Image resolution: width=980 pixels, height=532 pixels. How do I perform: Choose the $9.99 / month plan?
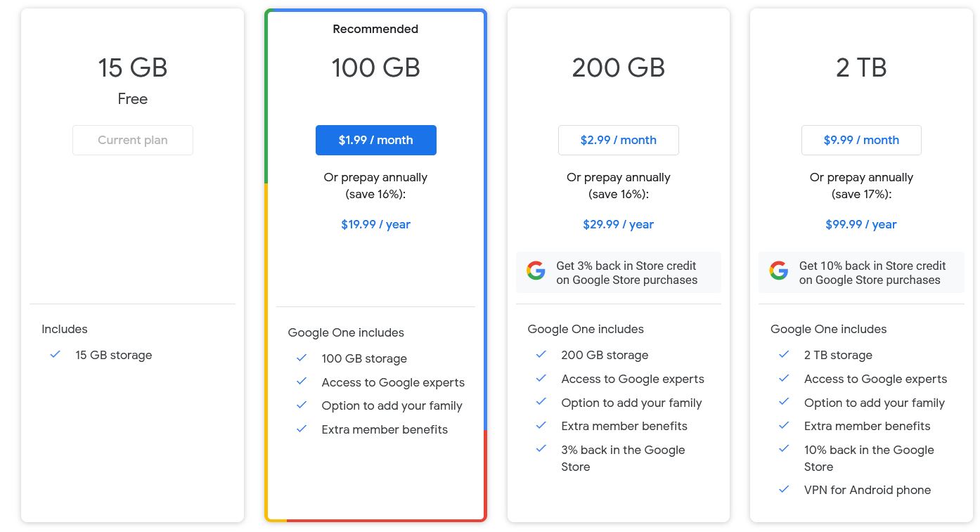pos(861,140)
